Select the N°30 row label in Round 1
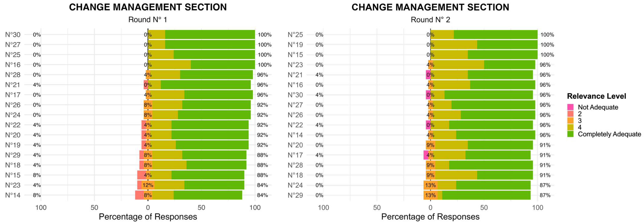 pyautogui.click(x=13, y=35)
